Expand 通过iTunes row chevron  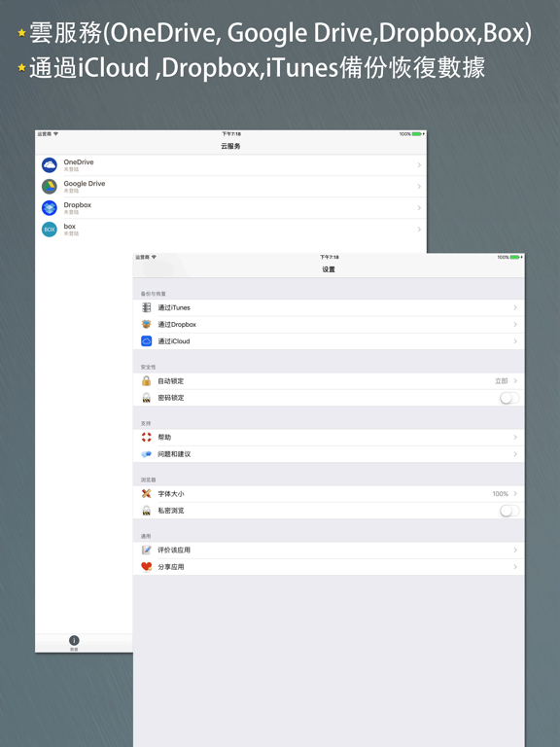tap(515, 307)
